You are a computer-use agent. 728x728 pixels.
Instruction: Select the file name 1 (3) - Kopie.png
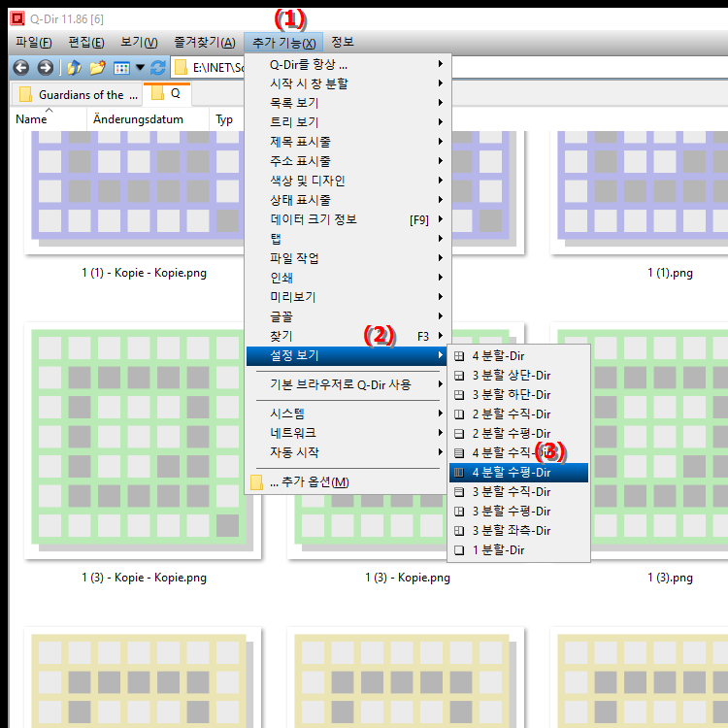click(407, 578)
